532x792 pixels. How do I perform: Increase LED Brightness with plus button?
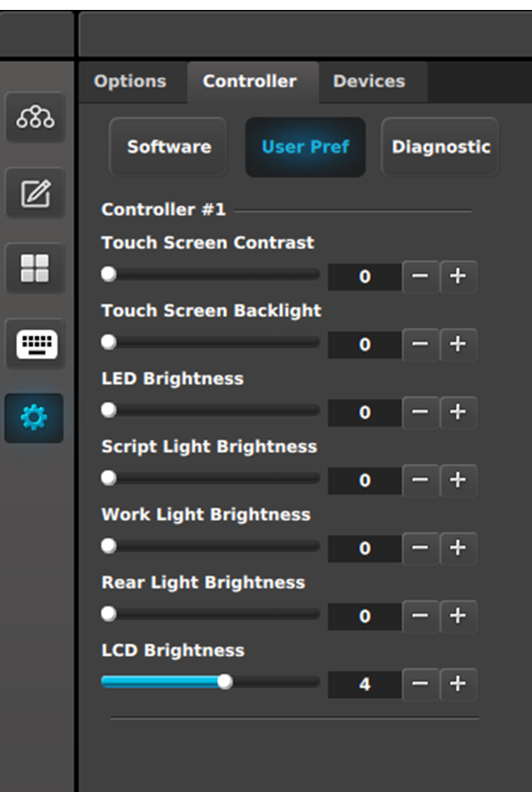(x=458, y=412)
